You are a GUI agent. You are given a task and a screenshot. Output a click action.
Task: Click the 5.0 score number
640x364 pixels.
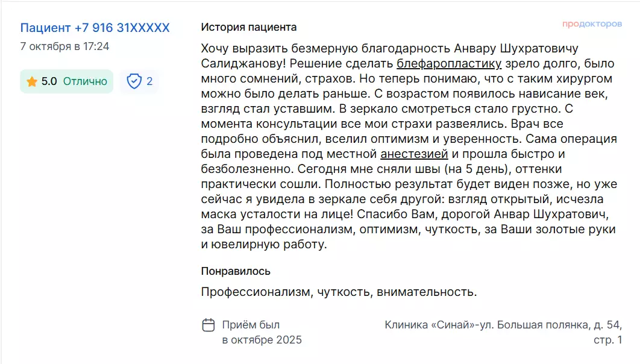[x=49, y=81]
